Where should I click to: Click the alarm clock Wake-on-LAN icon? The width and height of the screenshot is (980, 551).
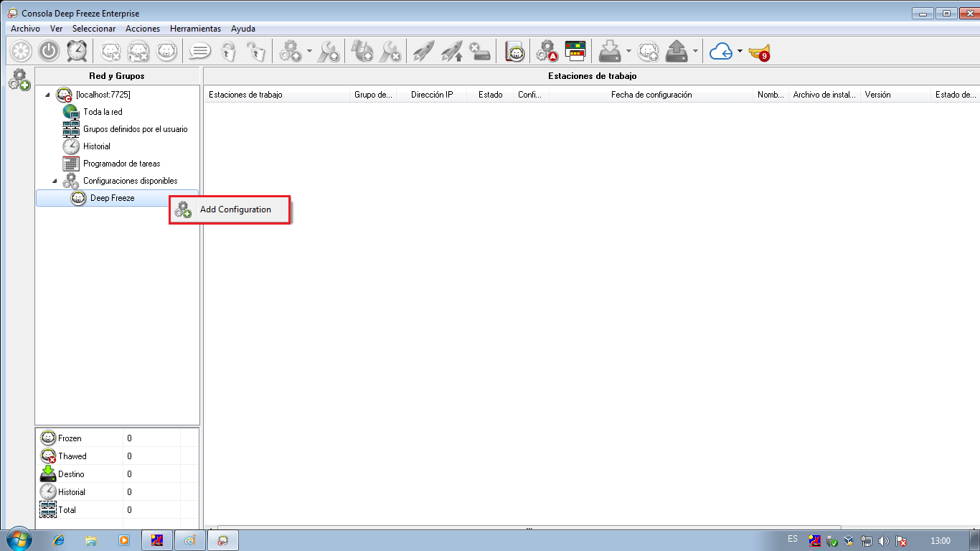pyautogui.click(x=77, y=51)
